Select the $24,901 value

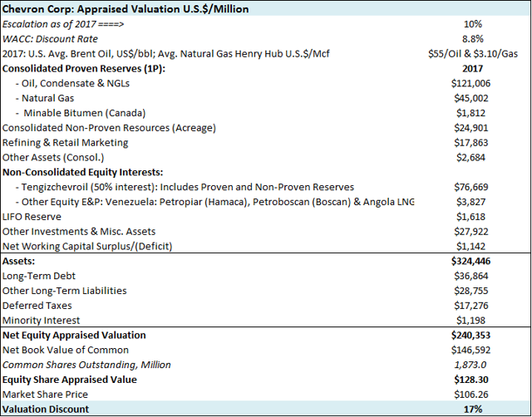pos(471,128)
